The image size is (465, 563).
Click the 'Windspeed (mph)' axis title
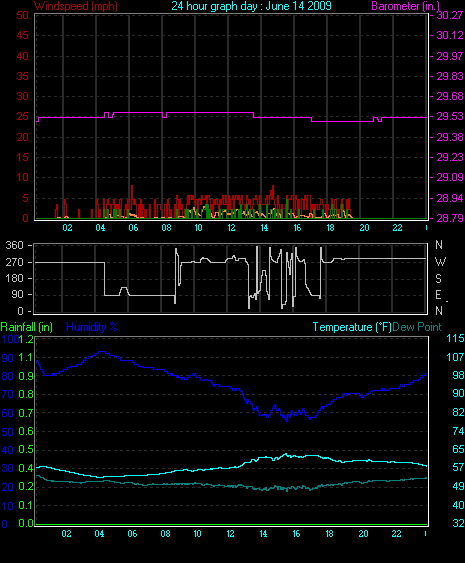(x=76, y=6)
